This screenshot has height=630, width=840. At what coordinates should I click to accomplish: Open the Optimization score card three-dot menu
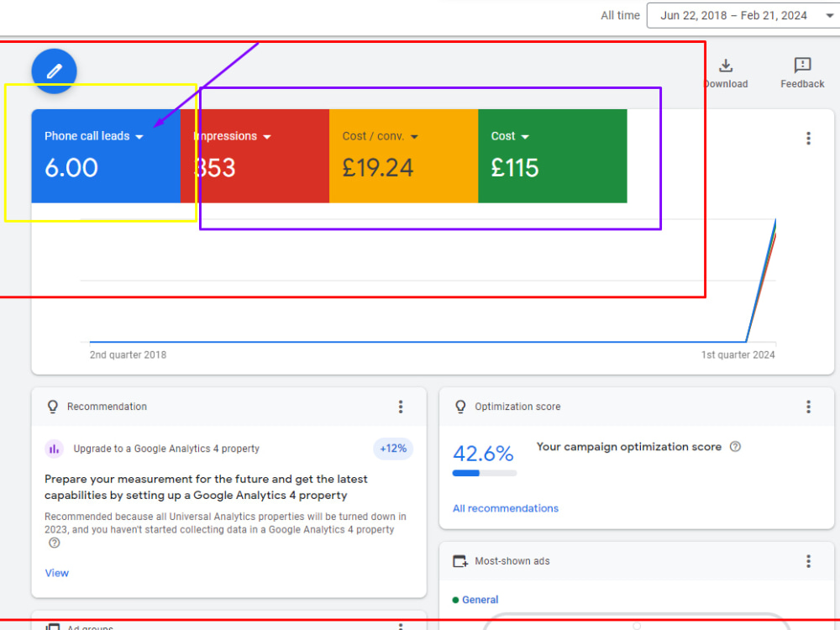point(808,407)
